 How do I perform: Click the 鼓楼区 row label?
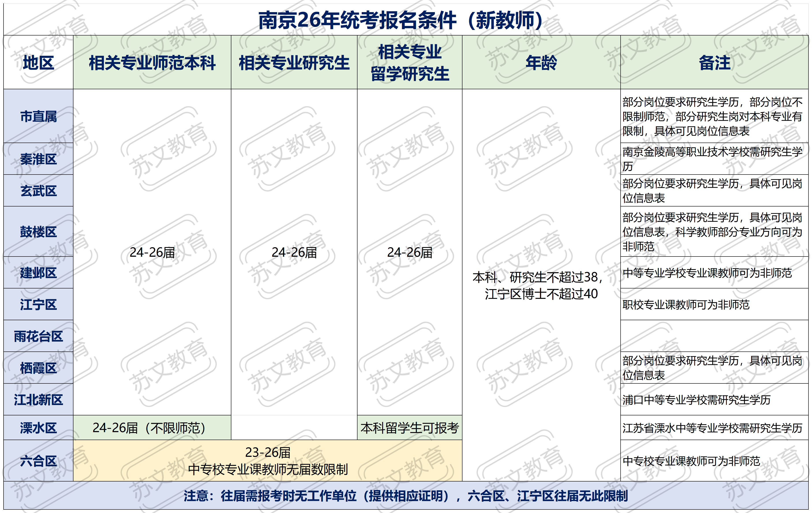click(38, 232)
